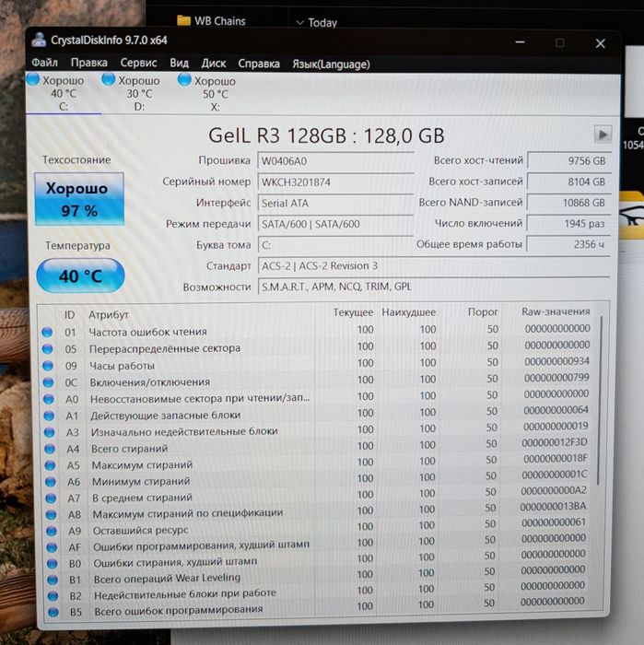
Task: Click the drive letter field C:
Action: tap(335, 245)
